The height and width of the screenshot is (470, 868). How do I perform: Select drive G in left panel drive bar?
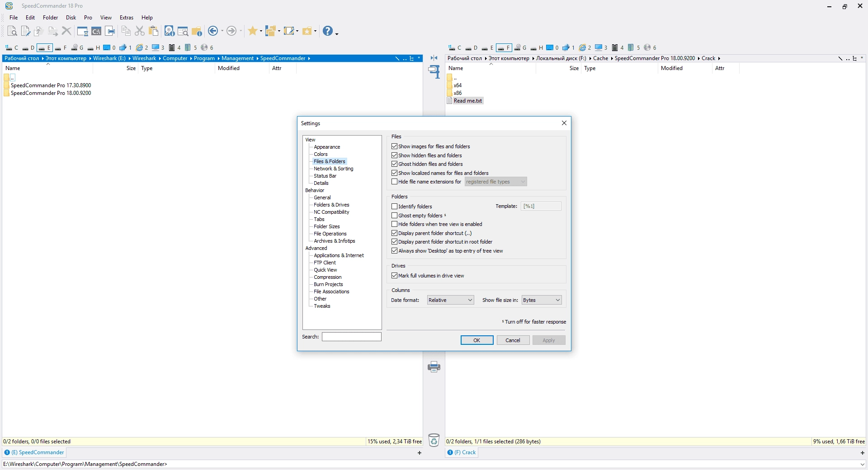point(77,47)
